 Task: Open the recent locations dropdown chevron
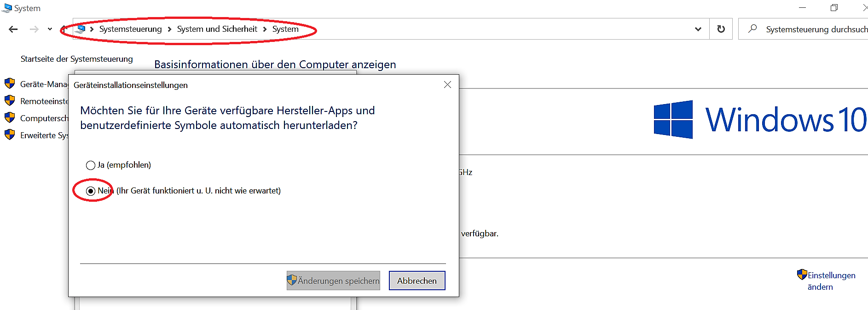point(50,29)
